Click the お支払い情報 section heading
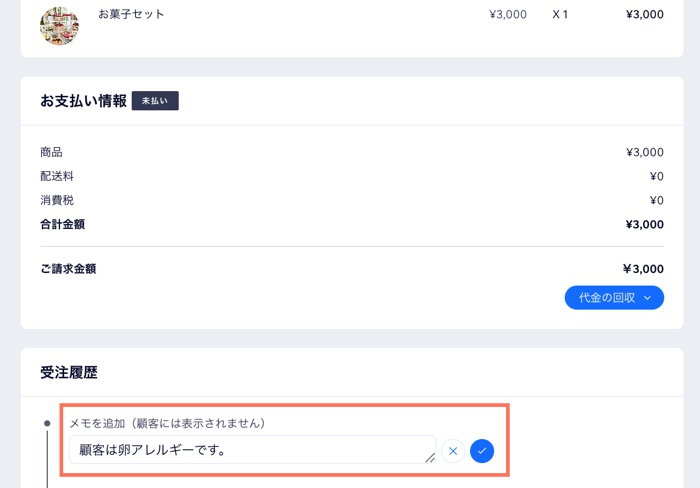Screen dimensions: 700x488 click(83, 101)
